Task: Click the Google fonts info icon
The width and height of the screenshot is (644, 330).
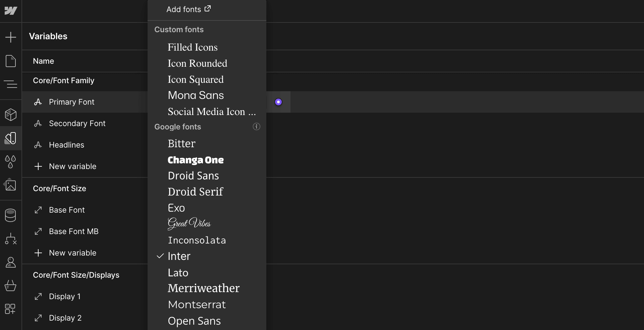Action: 256,127
